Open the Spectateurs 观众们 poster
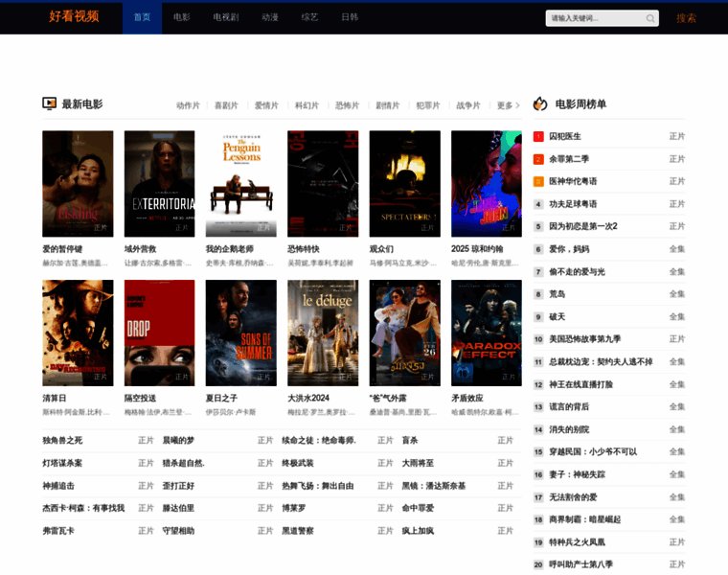Image resolution: width=728 pixels, height=575 pixels. pyautogui.click(x=405, y=183)
